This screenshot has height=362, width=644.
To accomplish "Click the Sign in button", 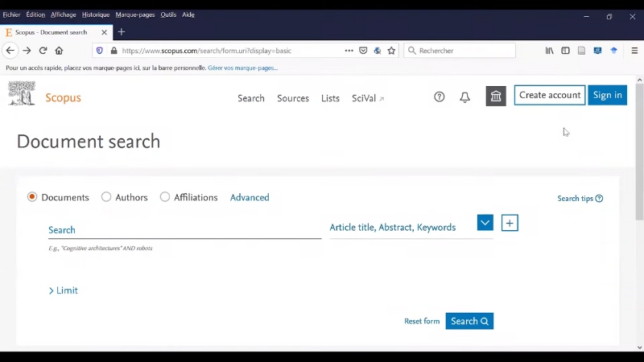I will 607,95.
